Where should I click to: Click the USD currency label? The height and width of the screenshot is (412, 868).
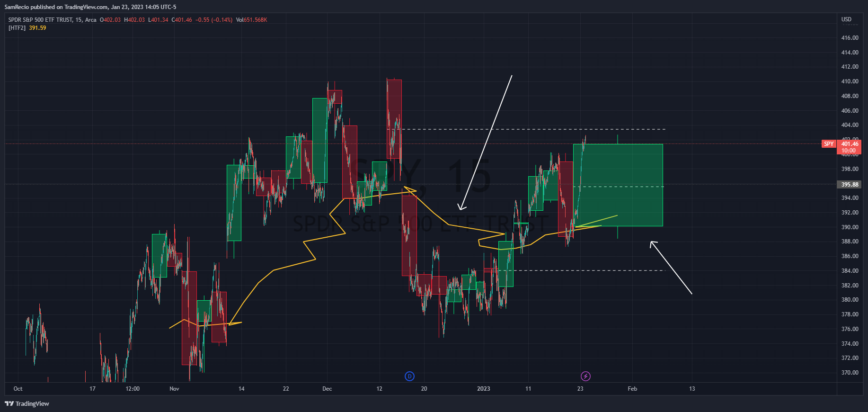(846, 19)
